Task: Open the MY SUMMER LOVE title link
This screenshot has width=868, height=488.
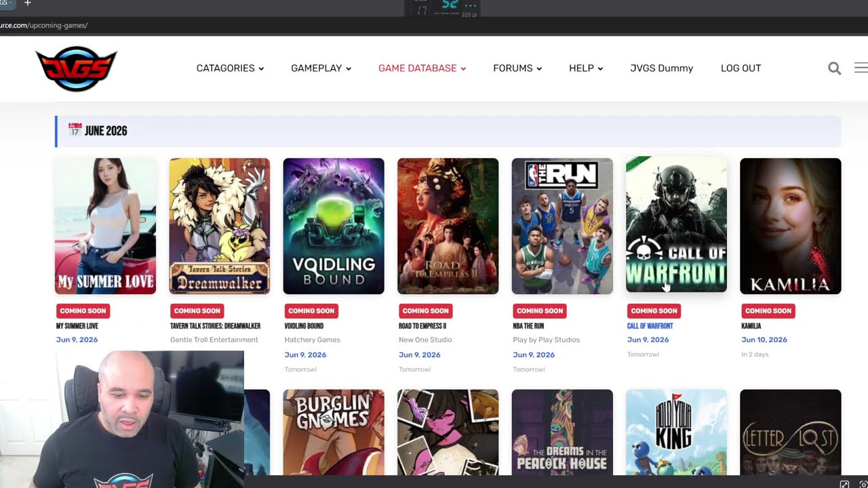Action: pos(77,326)
